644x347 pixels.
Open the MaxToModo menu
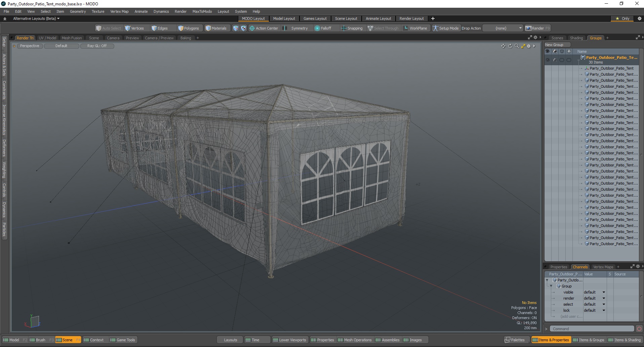coord(202,11)
